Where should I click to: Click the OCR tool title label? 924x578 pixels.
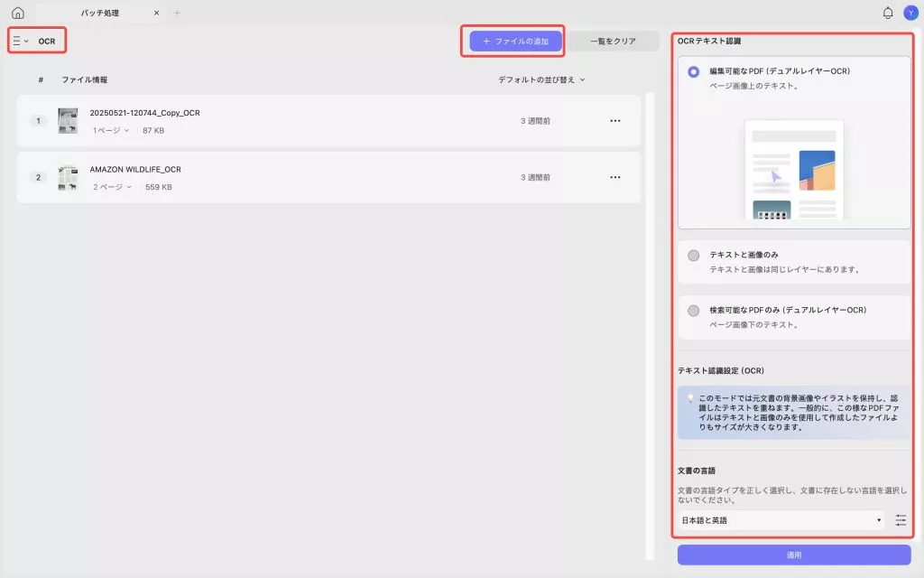pyautogui.click(x=47, y=42)
